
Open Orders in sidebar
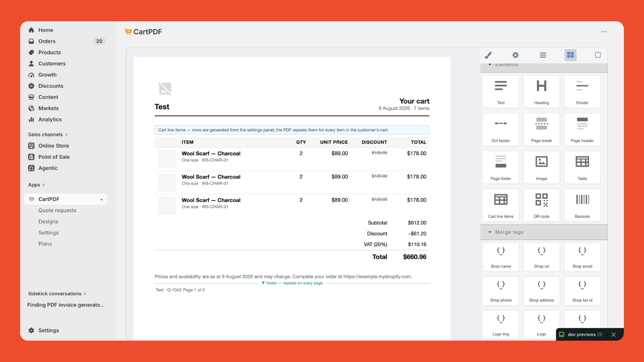click(66, 41)
